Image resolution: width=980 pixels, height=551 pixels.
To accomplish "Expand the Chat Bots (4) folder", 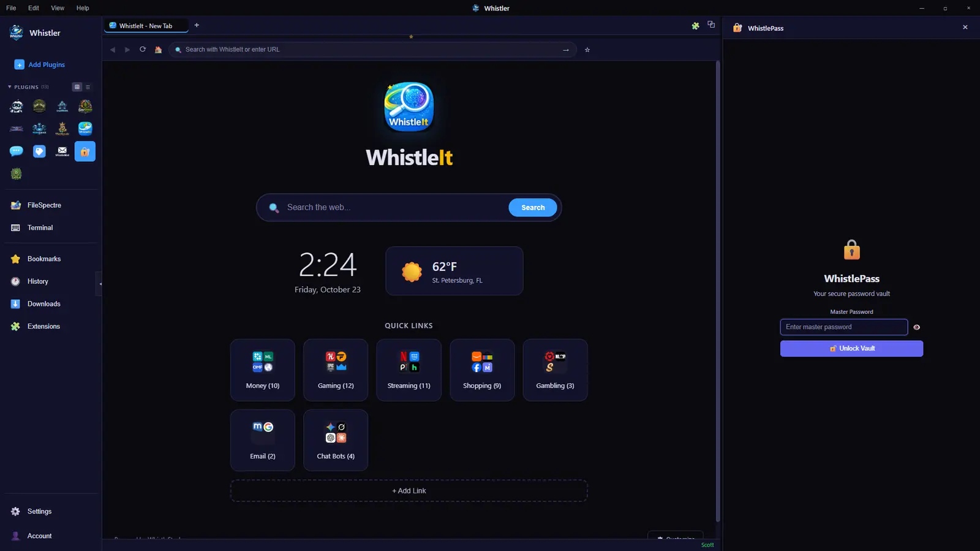I will [x=336, y=440].
